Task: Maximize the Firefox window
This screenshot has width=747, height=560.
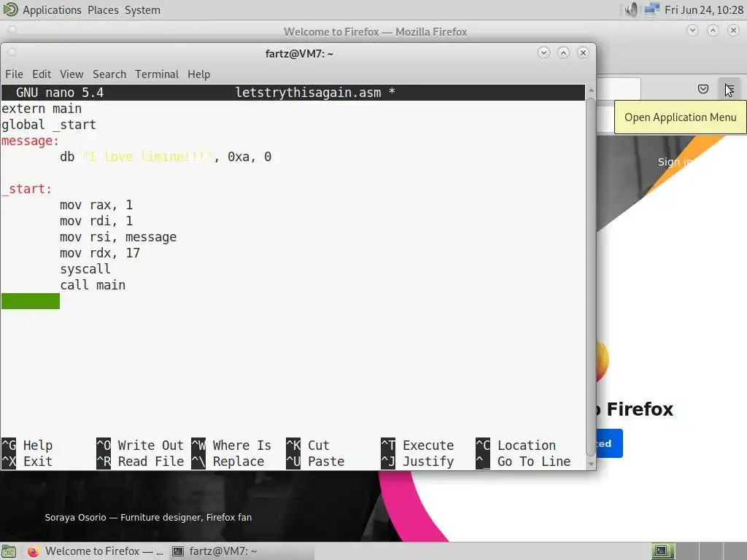Action: point(713,31)
